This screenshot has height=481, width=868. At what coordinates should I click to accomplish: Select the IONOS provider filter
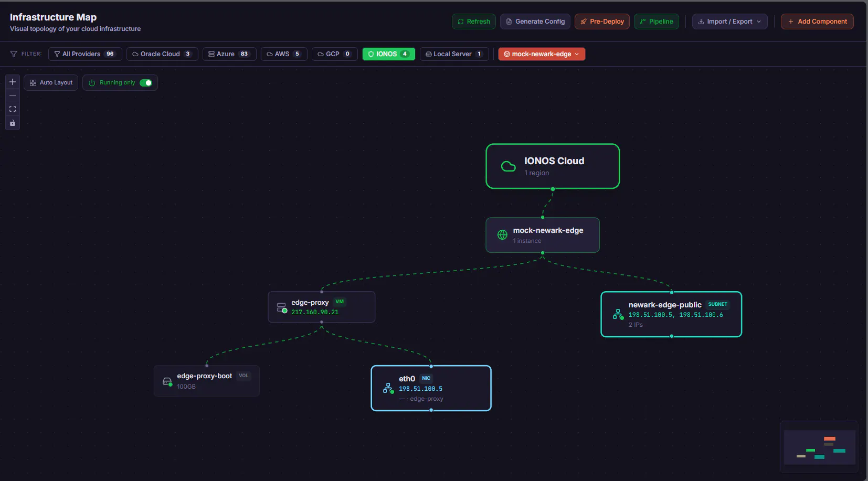click(x=389, y=54)
